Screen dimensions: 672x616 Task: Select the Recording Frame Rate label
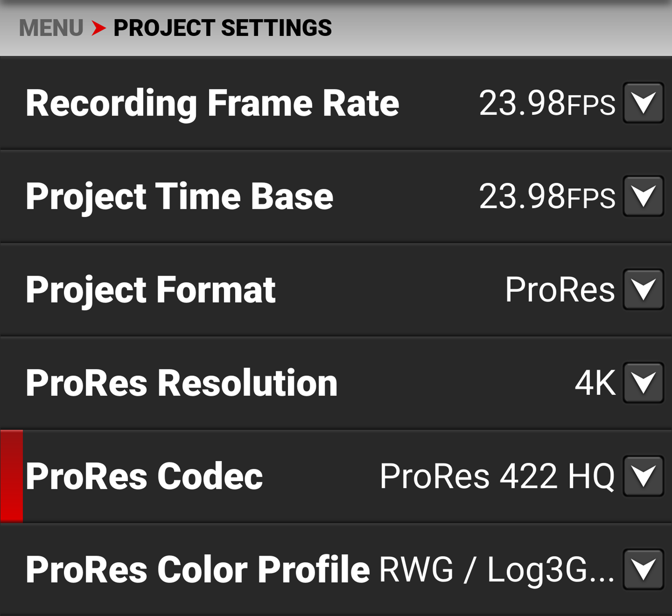click(x=212, y=103)
